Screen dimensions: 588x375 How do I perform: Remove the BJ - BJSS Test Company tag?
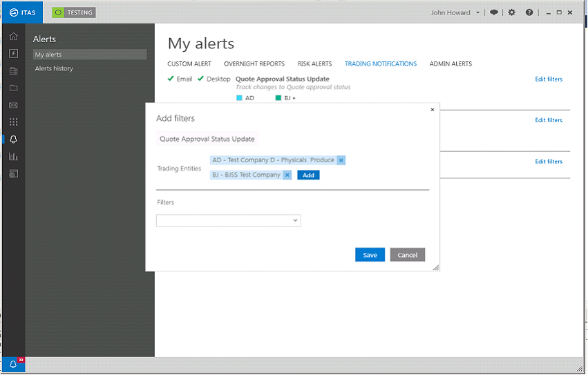point(287,175)
